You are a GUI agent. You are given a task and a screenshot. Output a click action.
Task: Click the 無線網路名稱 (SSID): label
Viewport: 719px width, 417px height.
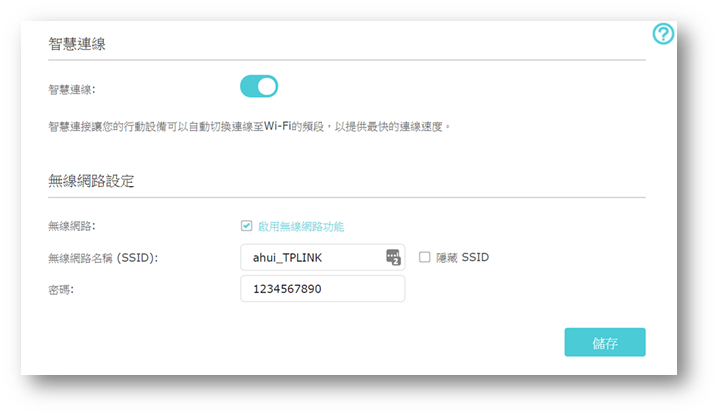click(103, 258)
